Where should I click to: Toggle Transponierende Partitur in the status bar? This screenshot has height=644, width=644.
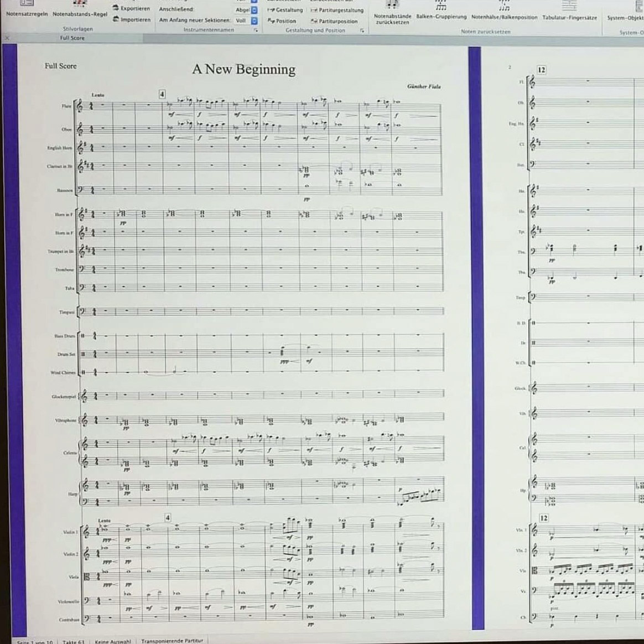(x=170, y=642)
